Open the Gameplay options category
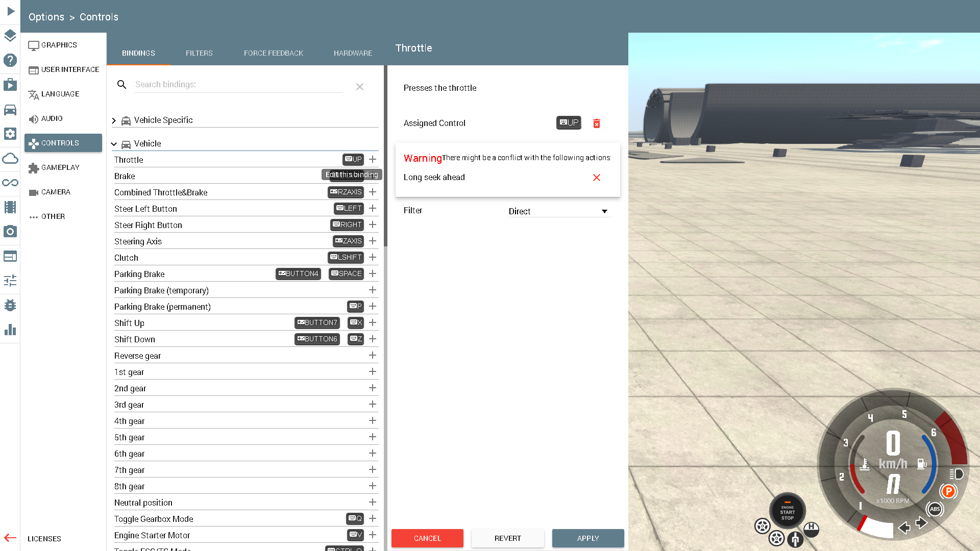This screenshot has height=551, width=980. coord(60,167)
